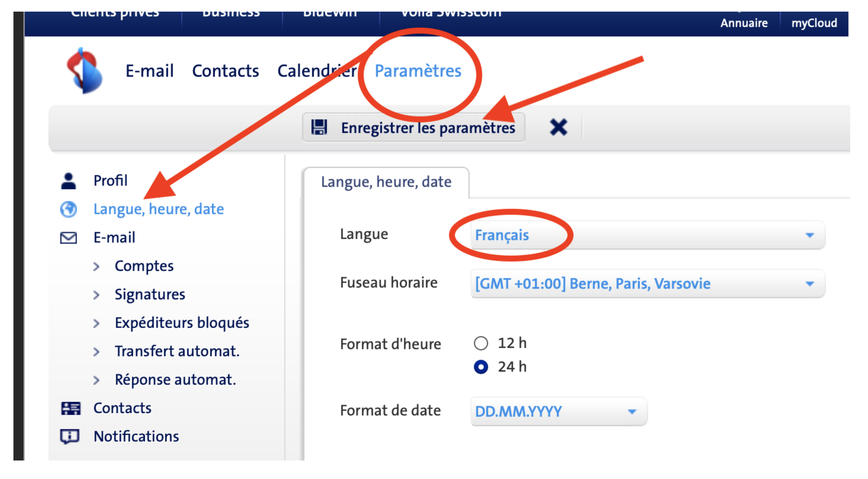
Task: Select the 24 h time format
Action: coord(481,367)
